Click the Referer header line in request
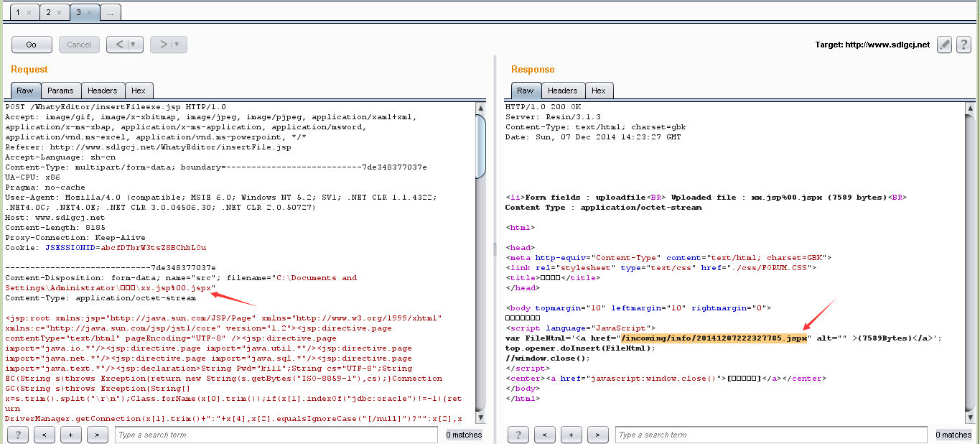The image size is (980, 444). pos(148,147)
